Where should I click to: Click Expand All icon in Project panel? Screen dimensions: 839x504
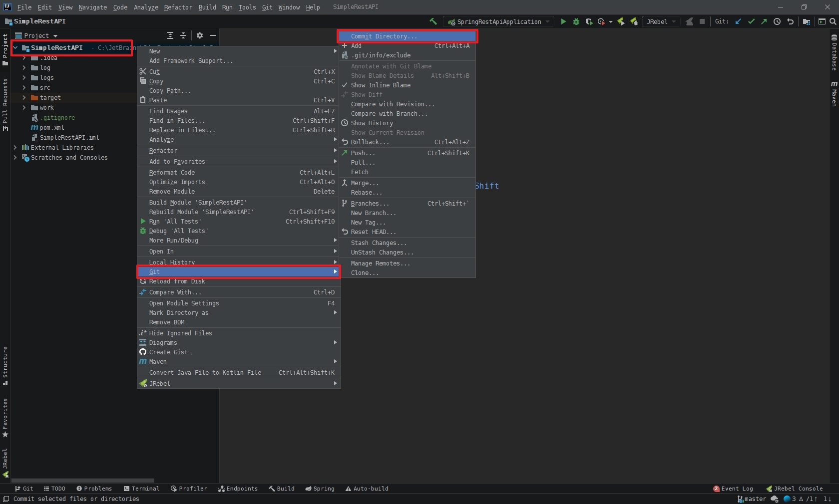coord(170,35)
